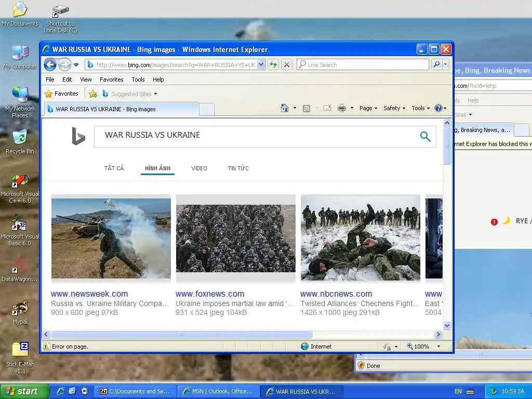532x399 pixels.
Task: Click the Live Search input box
Action: pyautogui.click(x=363, y=64)
